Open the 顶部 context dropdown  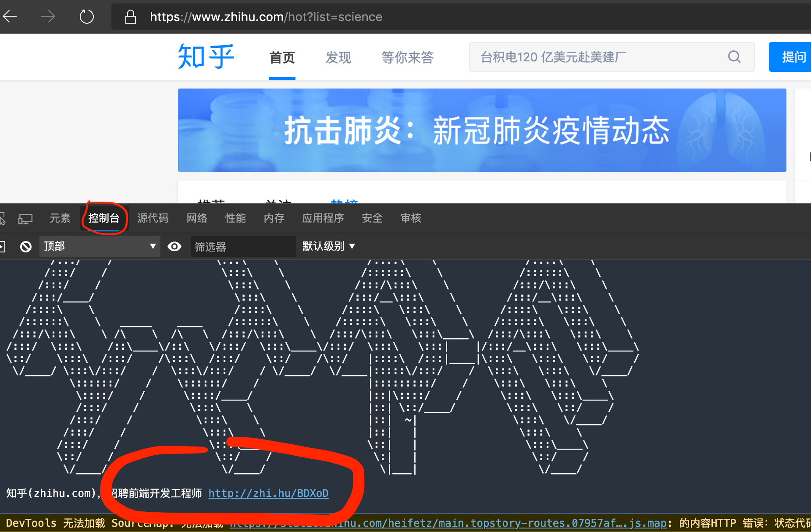(100, 246)
